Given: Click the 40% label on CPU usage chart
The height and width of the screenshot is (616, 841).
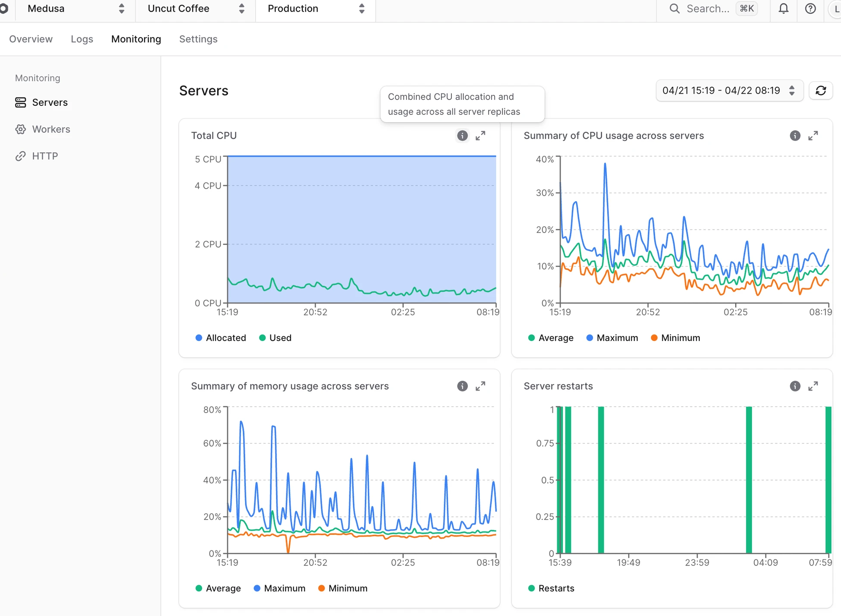Looking at the screenshot, I should 544,159.
